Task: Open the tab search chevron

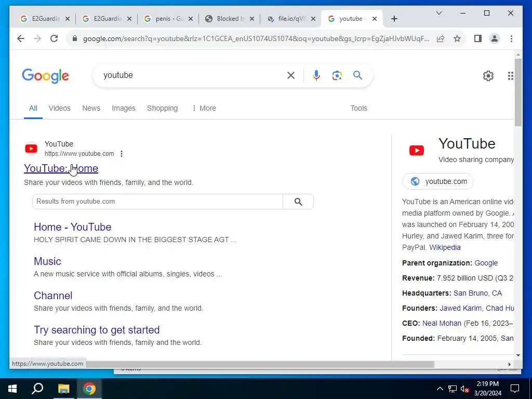Action: 438,13
